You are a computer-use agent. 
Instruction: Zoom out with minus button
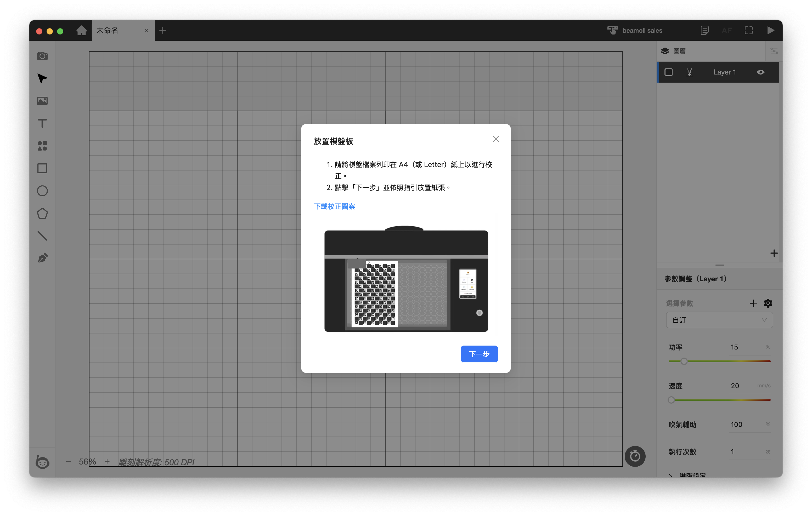coord(69,462)
